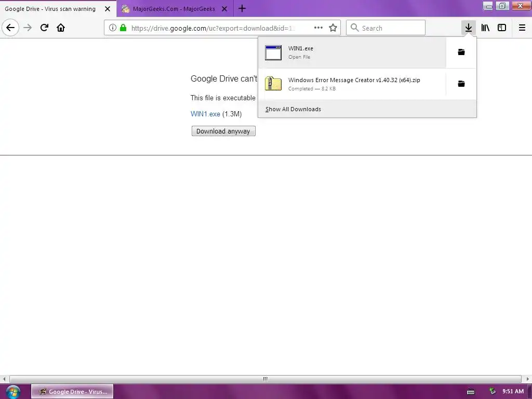Click the horizontal scrollbar left arrow
The image size is (532, 399).
pos(4,379)
